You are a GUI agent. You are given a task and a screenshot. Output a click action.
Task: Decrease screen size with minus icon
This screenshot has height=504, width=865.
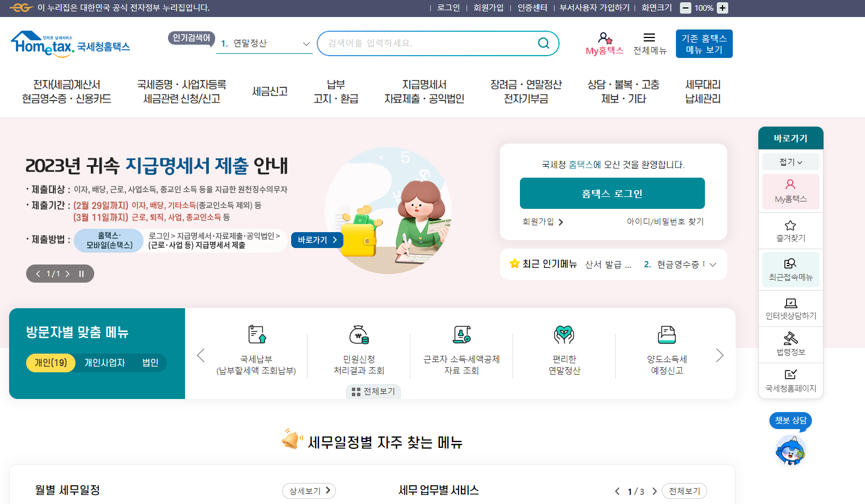(686, 8)
